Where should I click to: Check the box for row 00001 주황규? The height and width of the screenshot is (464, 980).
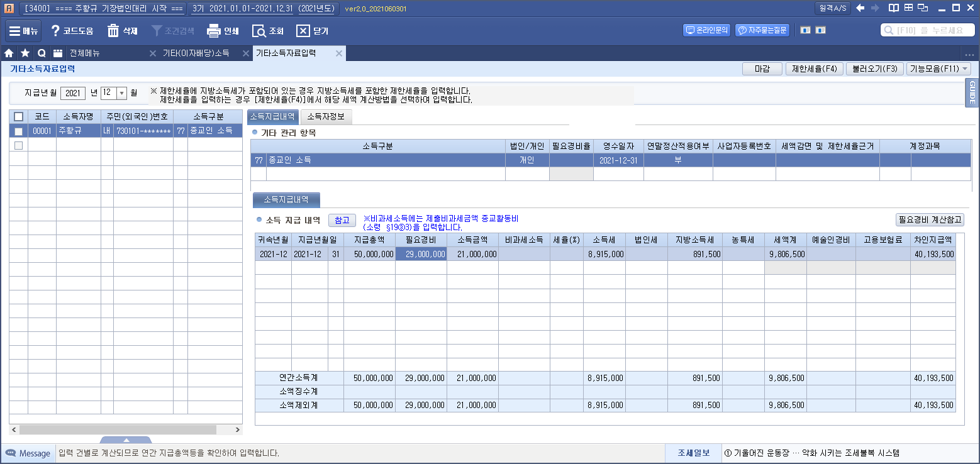point(18,131)
